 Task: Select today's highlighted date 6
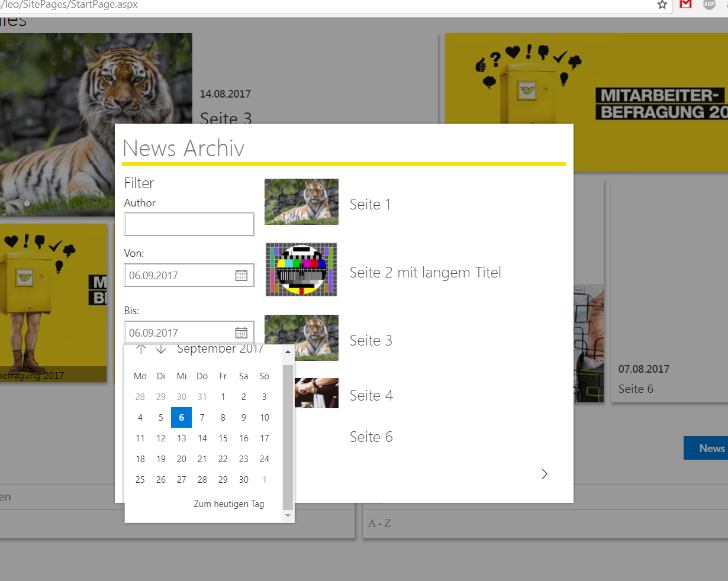[181, 417]
